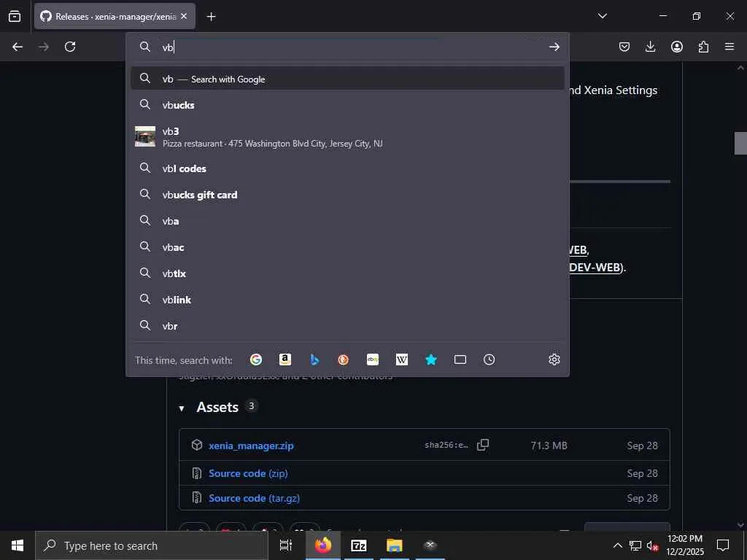Image resolution: width=747 pixels, height=560 pixels.
Task: Go back one page
Action: [x=18, y=47]
